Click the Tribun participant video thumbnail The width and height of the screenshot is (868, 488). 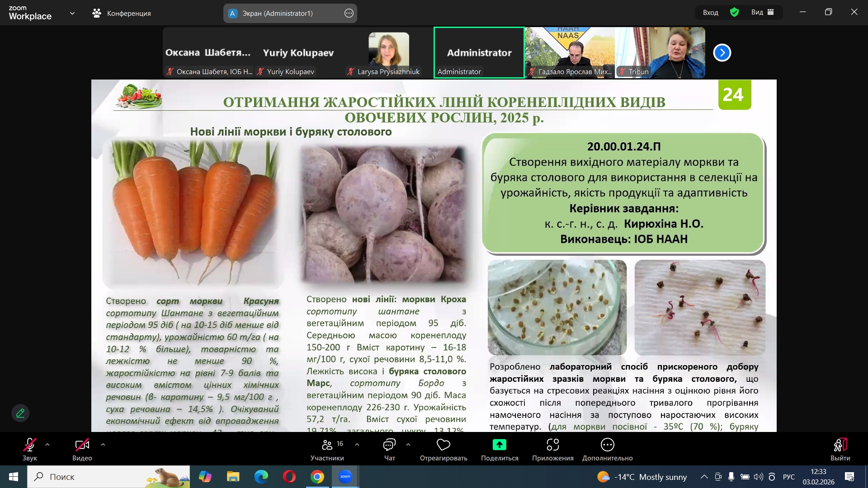pyautogui.click(x=660, y=52)
